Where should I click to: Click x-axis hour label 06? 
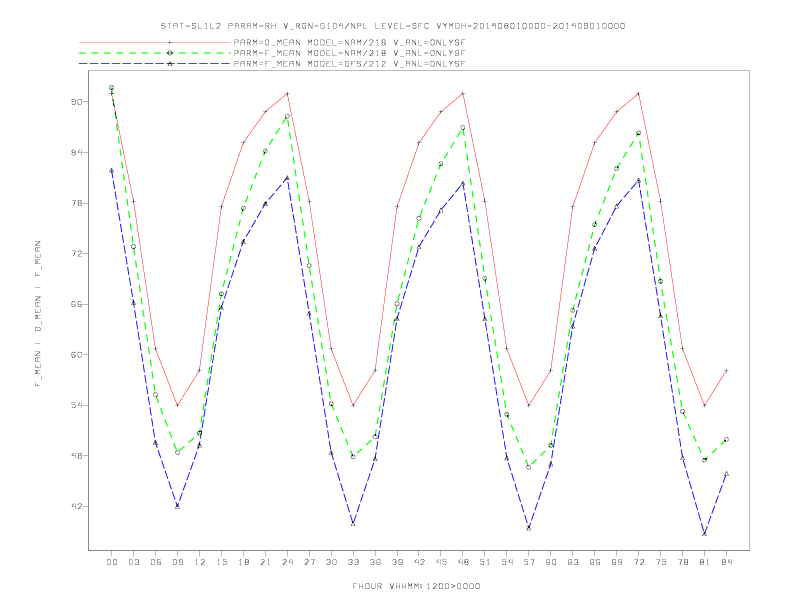click(x=156, y=562)
